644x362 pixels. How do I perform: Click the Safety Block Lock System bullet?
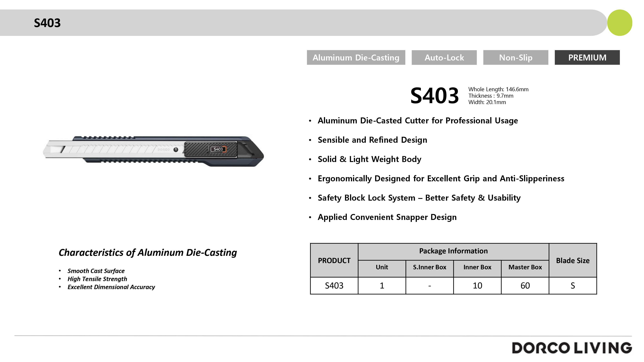[x=419, y=198]
